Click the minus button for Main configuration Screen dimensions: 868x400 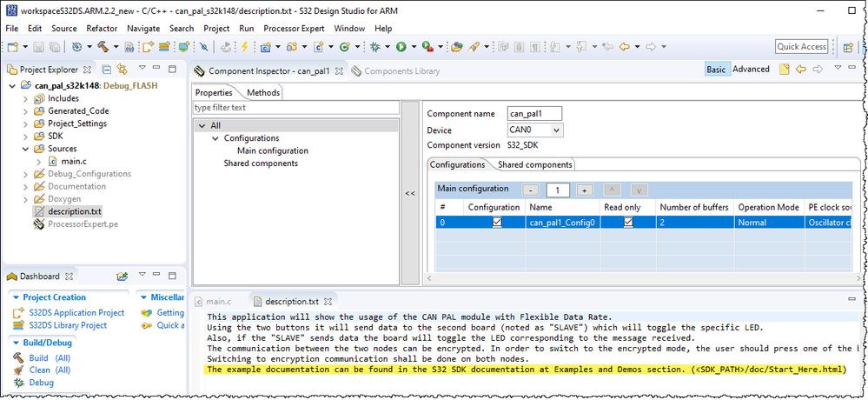coord(530,190)
